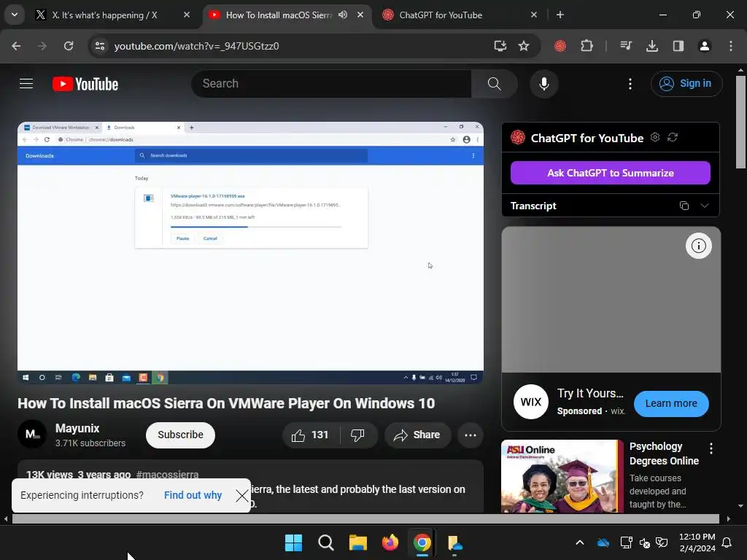Reload the page
Viewport: 747px width, 560px height.
click(69, 46)
